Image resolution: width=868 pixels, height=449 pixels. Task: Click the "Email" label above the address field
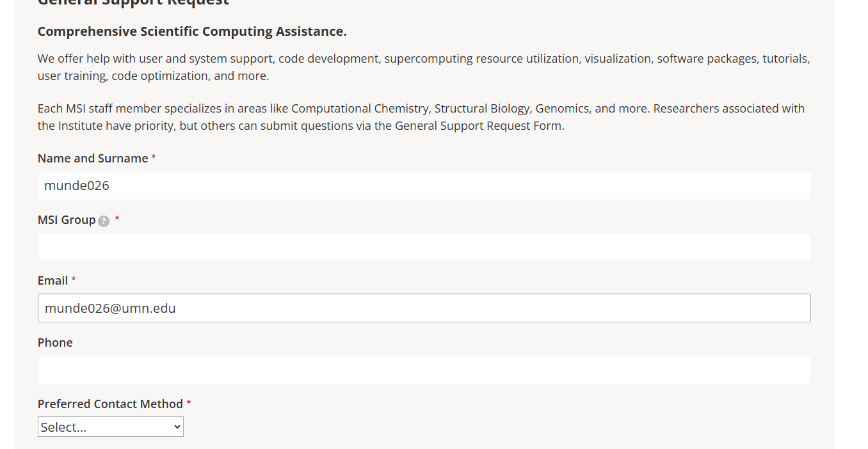click(x=52, y=281)
